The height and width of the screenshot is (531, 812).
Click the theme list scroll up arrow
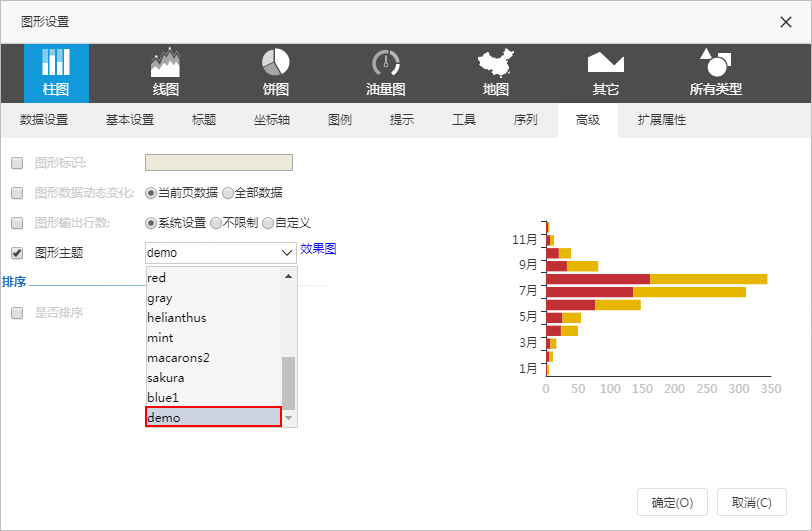pyautogui.click(x=288, y=276)
